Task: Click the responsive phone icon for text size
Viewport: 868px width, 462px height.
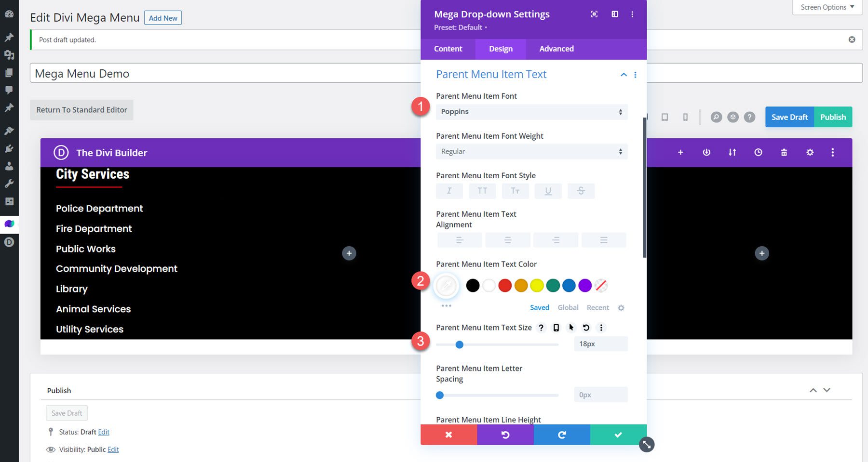Action: 556,328
